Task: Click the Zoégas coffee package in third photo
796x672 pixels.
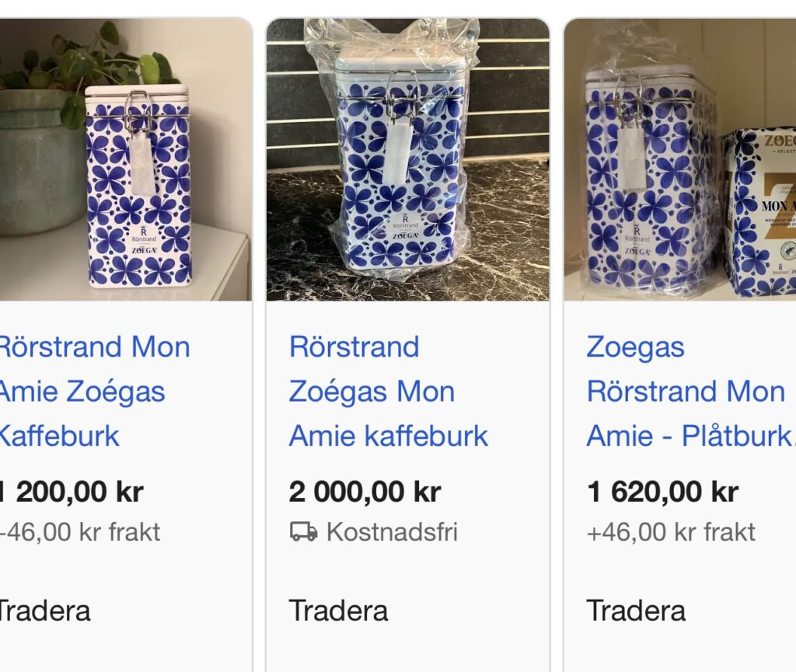Action: pyautogui.click(x=762, y=210)
